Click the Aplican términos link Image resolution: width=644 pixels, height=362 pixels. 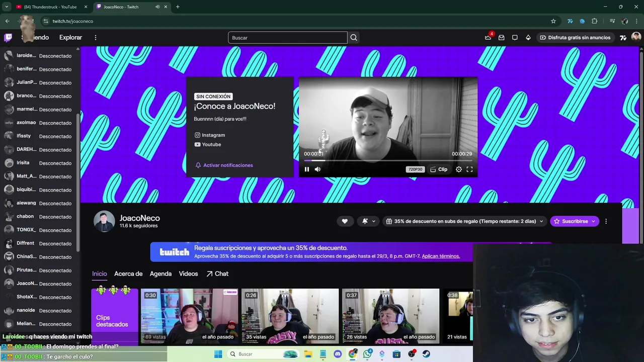[441, 256]
